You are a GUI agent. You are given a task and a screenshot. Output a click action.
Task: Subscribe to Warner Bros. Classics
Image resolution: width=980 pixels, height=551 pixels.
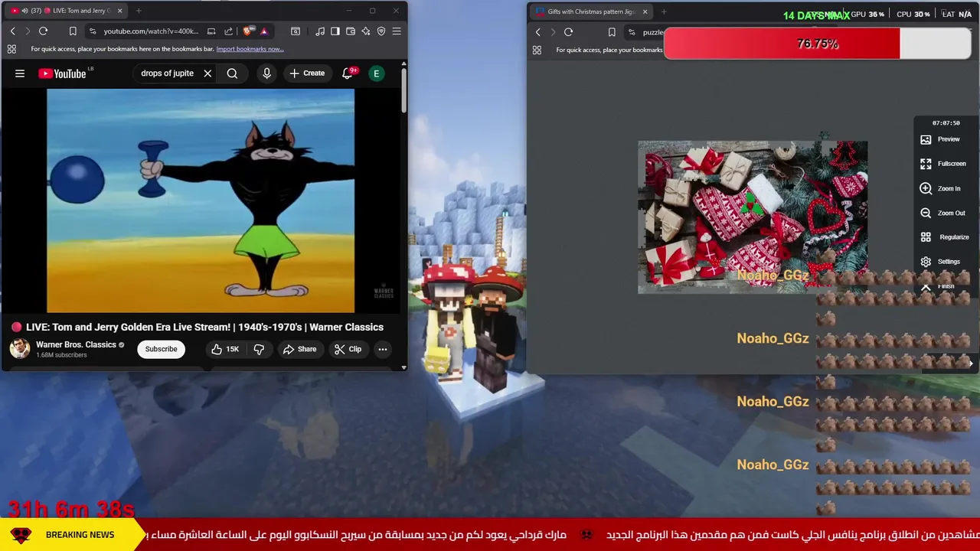tap(161, 349)
